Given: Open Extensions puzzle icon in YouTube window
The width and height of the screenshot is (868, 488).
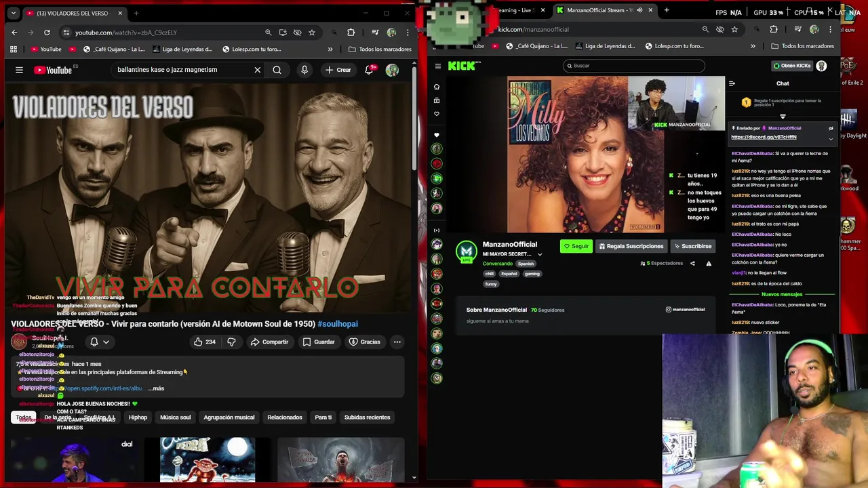Looking at the screenshot, I should pyautogui.click(x=351, y=33).
